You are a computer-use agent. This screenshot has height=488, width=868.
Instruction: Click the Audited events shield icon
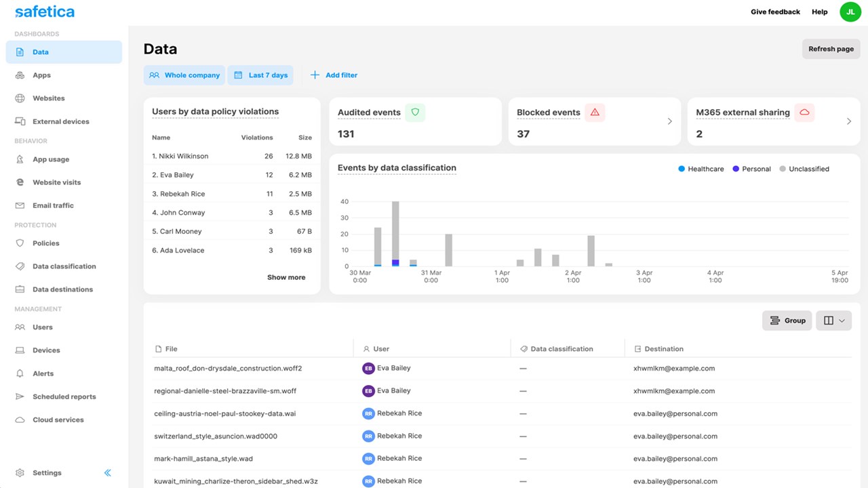click(415, 113)
